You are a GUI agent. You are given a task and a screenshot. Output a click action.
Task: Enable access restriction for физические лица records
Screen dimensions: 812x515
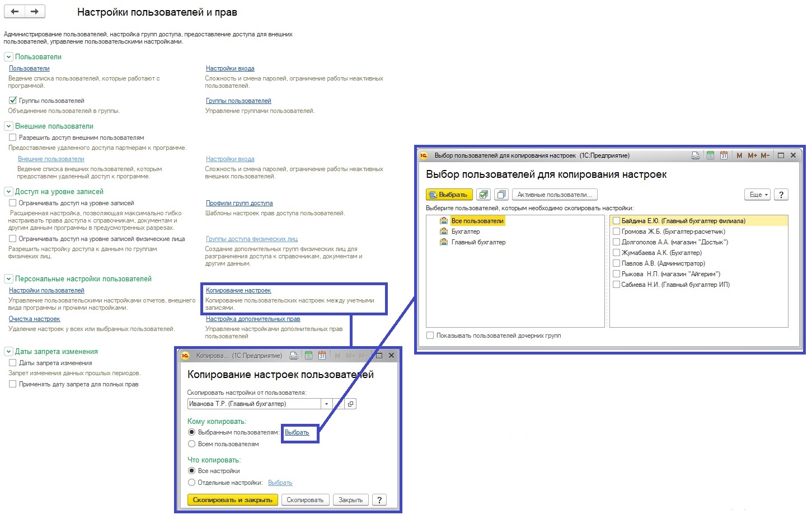point(13,239)
